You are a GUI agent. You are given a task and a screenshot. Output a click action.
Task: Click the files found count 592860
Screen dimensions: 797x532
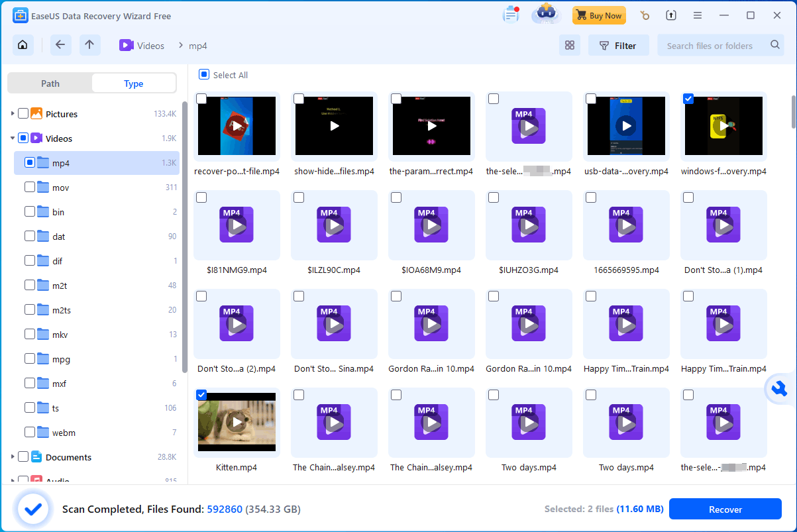224,509
